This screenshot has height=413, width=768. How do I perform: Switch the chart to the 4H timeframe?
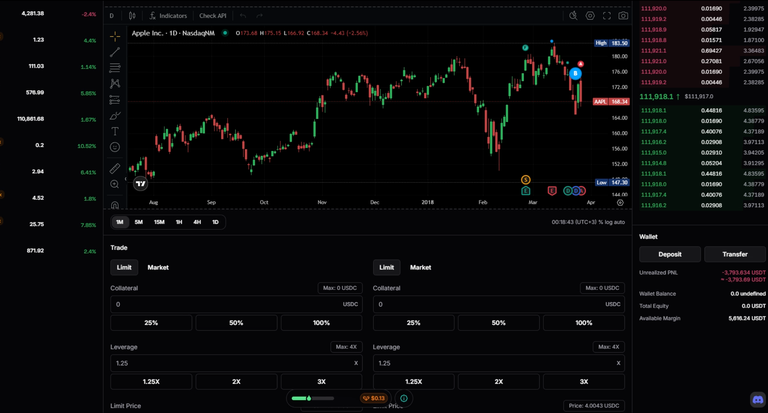click(x=197, y=222)
